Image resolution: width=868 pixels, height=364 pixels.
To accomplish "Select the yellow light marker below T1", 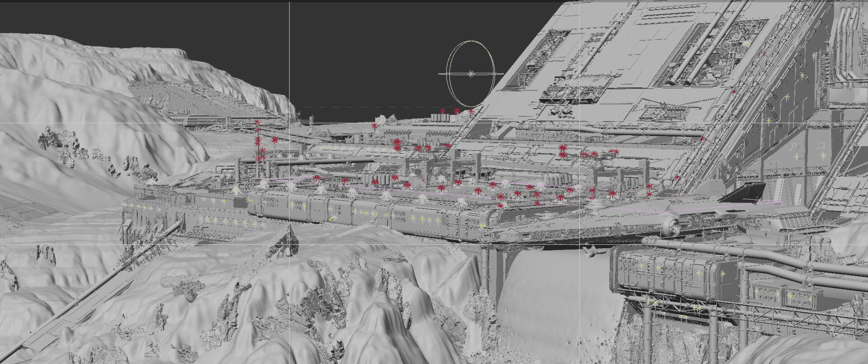I will coord(797,156).
